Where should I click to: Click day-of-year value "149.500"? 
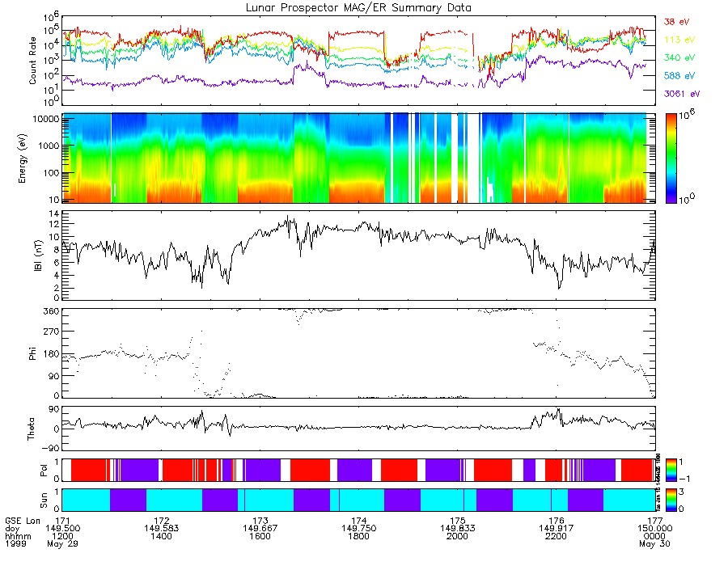(x=62, y=529)
